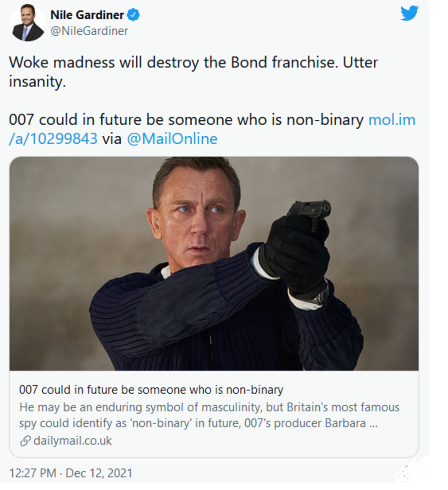
Task: Open Nile Gardiner's profile avatar
Action: click(28, 23)
